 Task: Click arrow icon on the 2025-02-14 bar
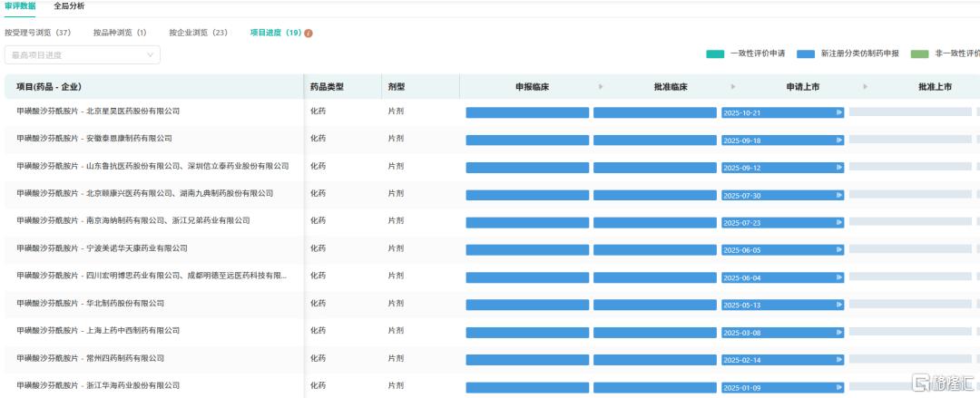coord(839,360)
